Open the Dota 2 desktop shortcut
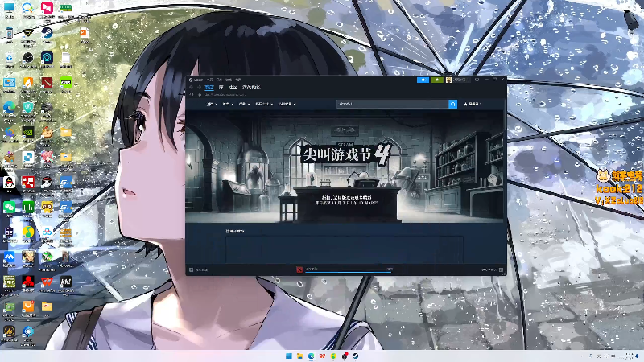Viewport: 644px width, 362px height. [47, 84]
